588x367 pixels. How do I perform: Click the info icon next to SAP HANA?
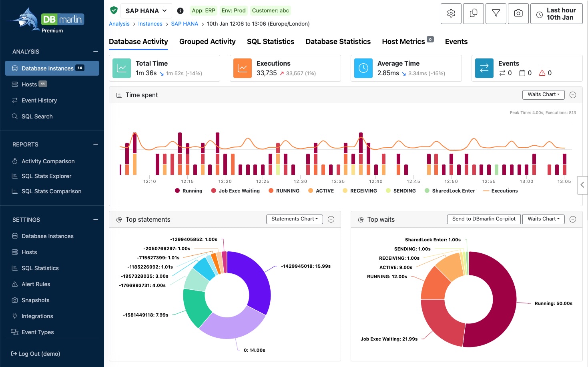coord(181,11)
